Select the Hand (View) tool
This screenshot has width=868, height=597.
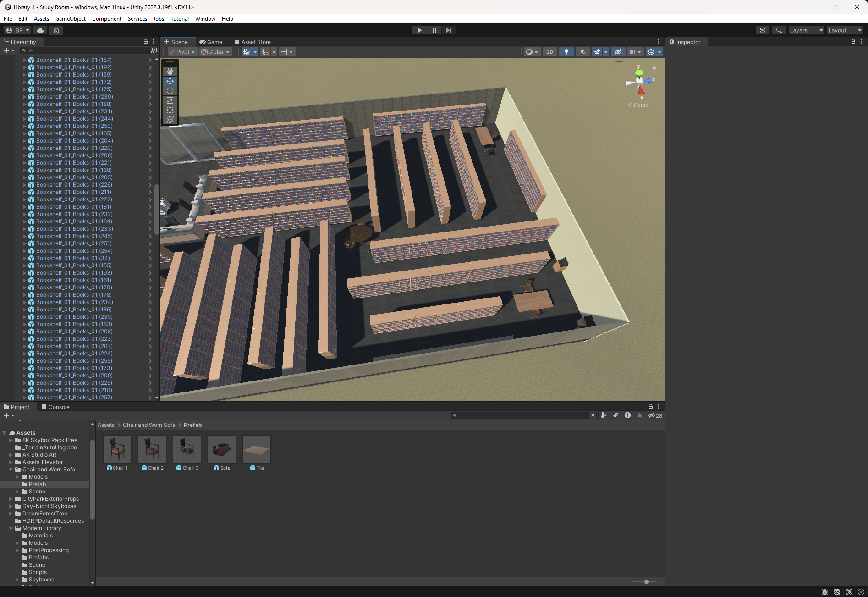[x=170, y=72]
